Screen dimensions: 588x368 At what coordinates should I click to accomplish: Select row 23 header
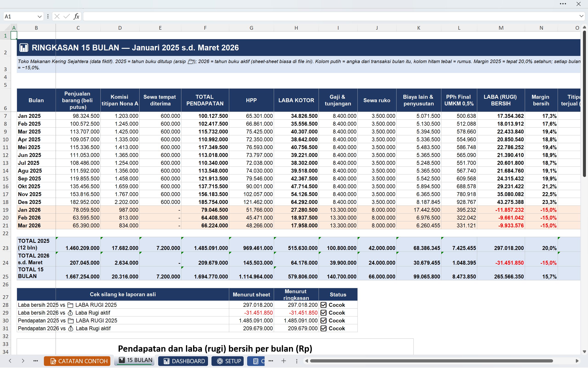coord(5,245)
